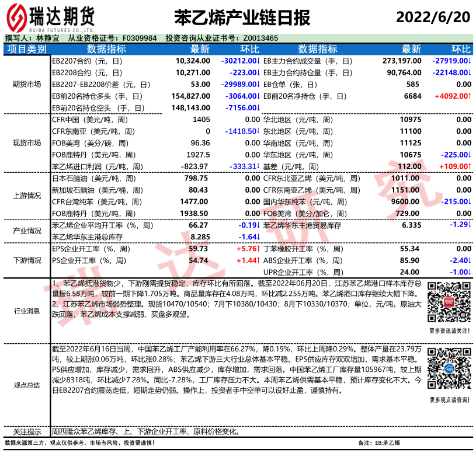The width and height of the screenshot is (476, 453).
Task: Click the 更多资讯请关注 caption
Action: coord(447,331)
